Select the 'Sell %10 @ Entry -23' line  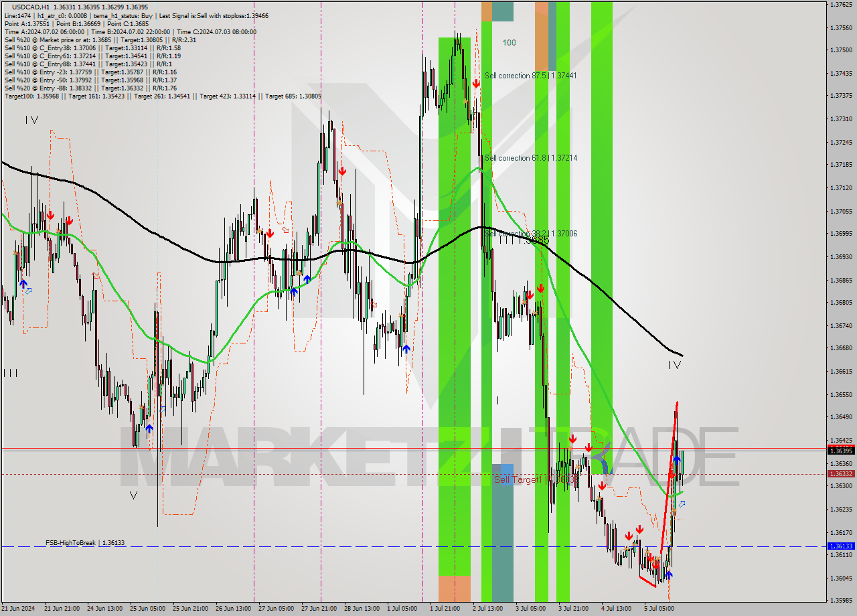pos(90,72)
